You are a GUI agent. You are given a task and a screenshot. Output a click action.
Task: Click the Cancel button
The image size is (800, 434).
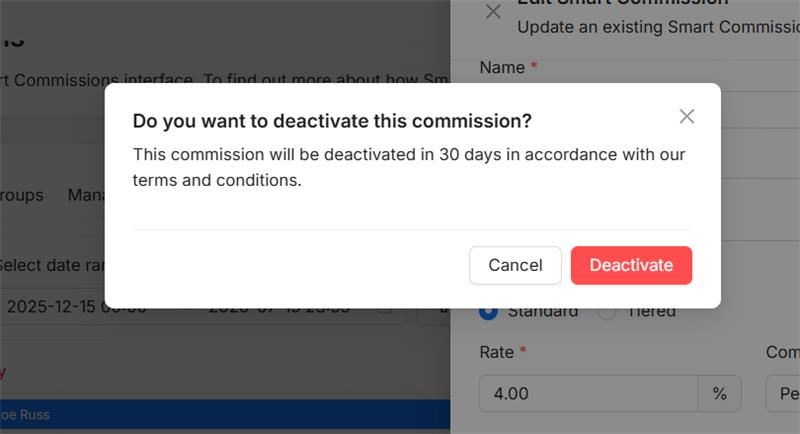(515, 265)
